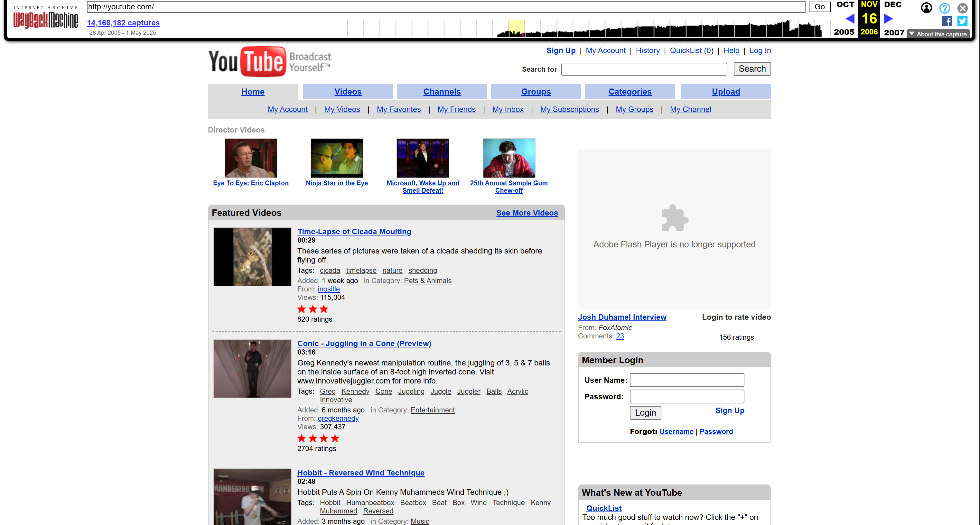Click the User Name input field
The image size is (980, 525).
pos(687,380)
